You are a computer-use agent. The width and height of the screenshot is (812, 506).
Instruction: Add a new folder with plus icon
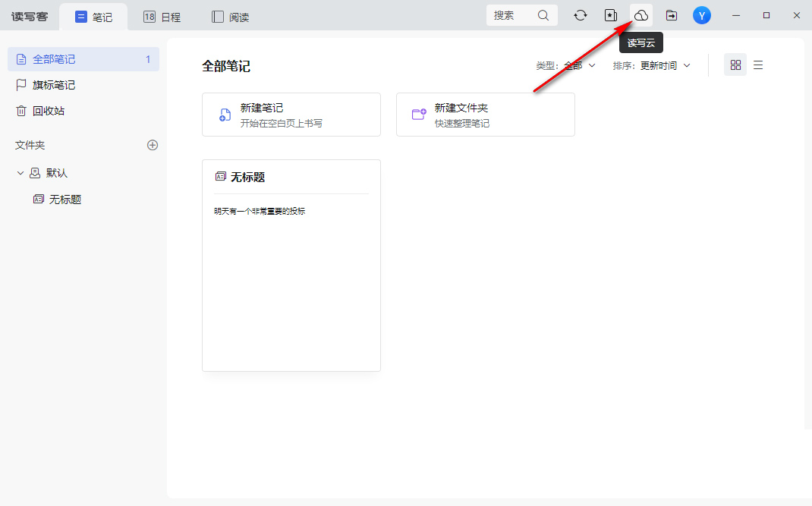153,145
